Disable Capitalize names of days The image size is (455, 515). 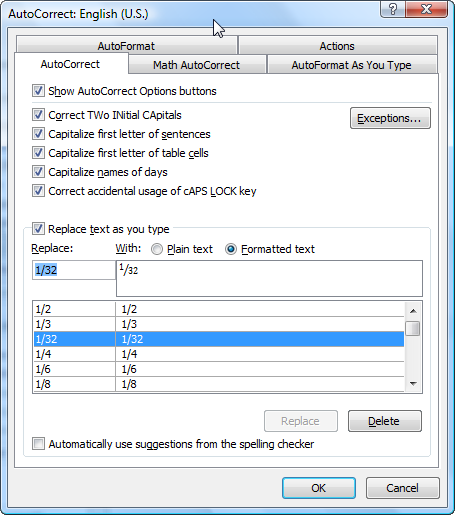38,172
